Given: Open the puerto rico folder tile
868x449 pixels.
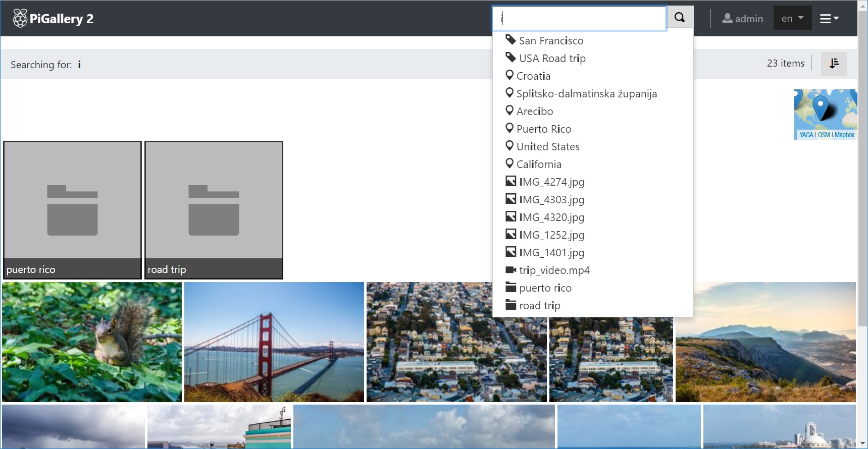Looking at the screenshot, I should point(72,209).
